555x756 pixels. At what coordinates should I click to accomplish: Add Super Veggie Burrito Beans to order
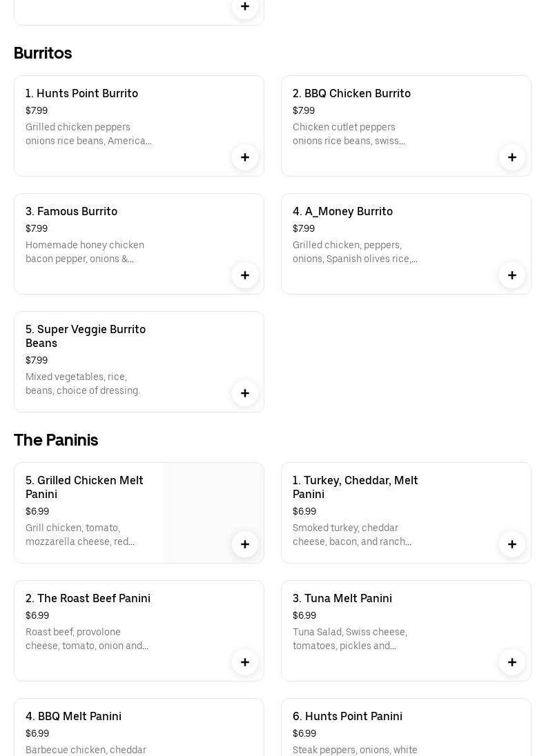(x=245, y=393)
